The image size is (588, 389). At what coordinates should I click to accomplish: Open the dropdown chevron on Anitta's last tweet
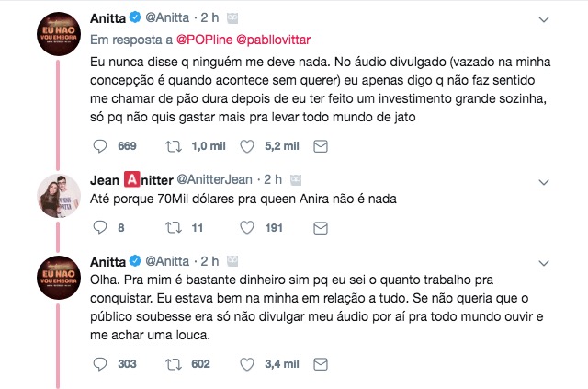tap(543, 261)
